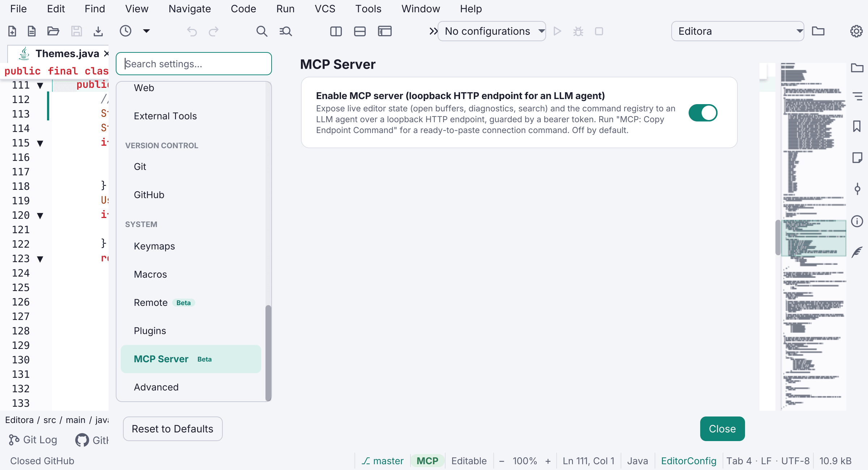Click the Close button
This screenshot has width=868, height=470.
point(722,429)
